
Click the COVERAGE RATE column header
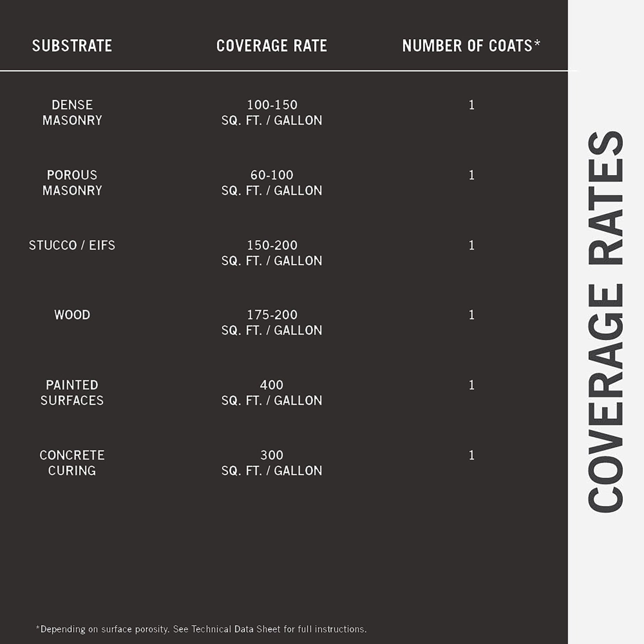[271, 46]
